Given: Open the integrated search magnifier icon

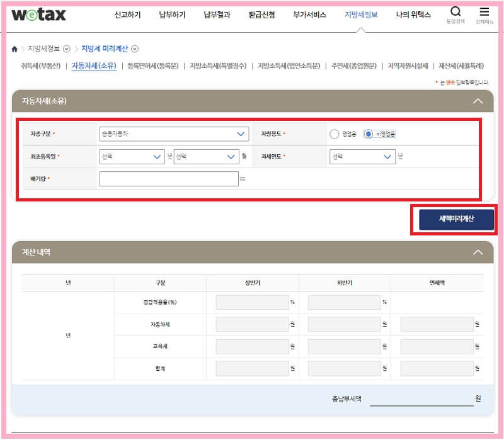Looking at the screenshot, I should point(455,12).
